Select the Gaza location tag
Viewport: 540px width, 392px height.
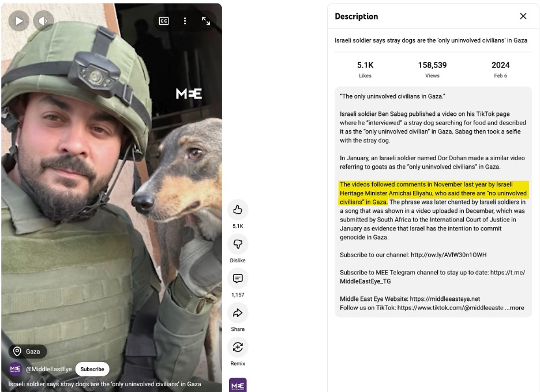pos(28,352)
